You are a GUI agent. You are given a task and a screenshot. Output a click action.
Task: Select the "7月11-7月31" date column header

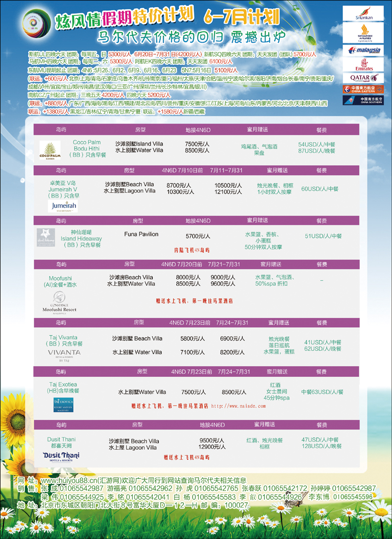pyautogui.click(x=226, y=170)
